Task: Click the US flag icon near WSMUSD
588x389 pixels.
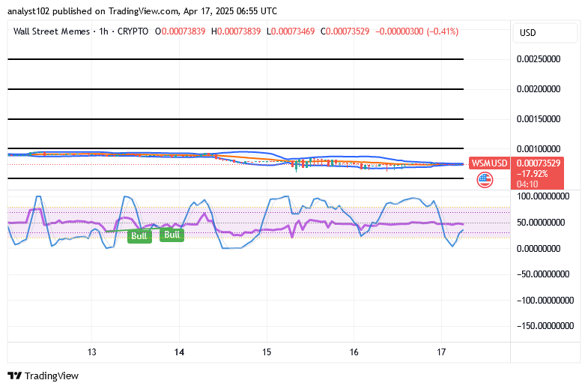Action: [x=485, y=180]
